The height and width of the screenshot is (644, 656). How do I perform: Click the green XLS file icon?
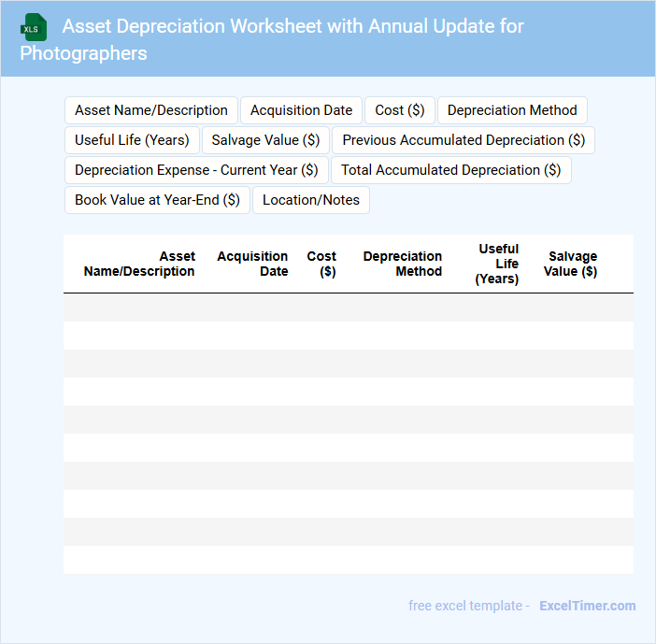(x=34, y=27)
